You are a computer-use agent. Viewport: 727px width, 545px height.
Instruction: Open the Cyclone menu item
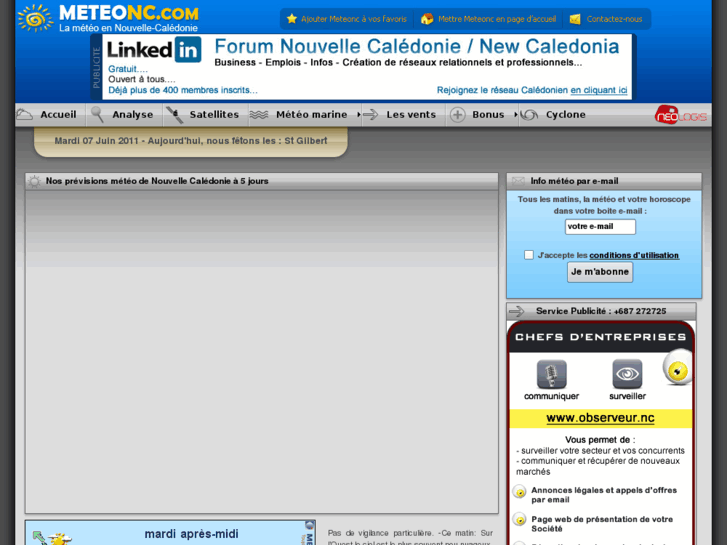coord(566,115)
